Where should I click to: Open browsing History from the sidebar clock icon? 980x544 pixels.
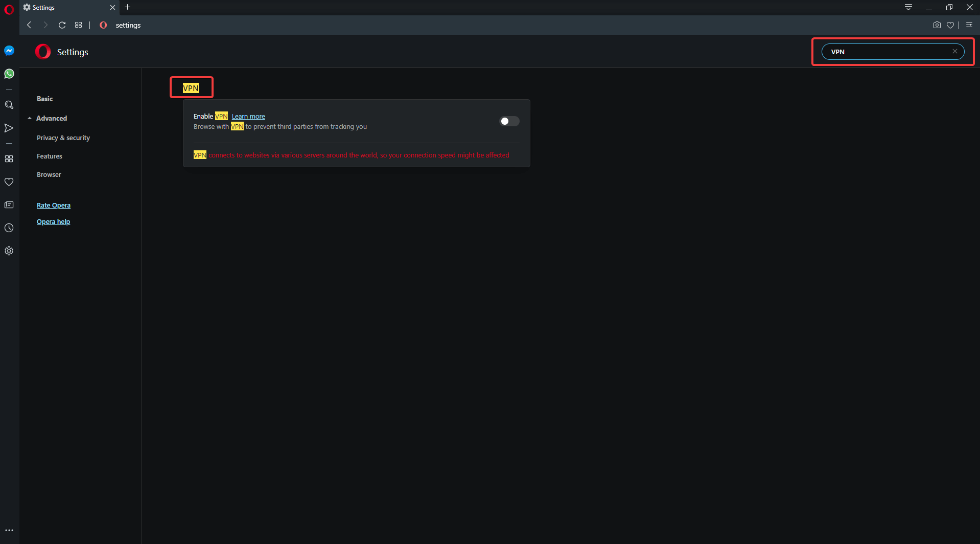coord(9,228)
